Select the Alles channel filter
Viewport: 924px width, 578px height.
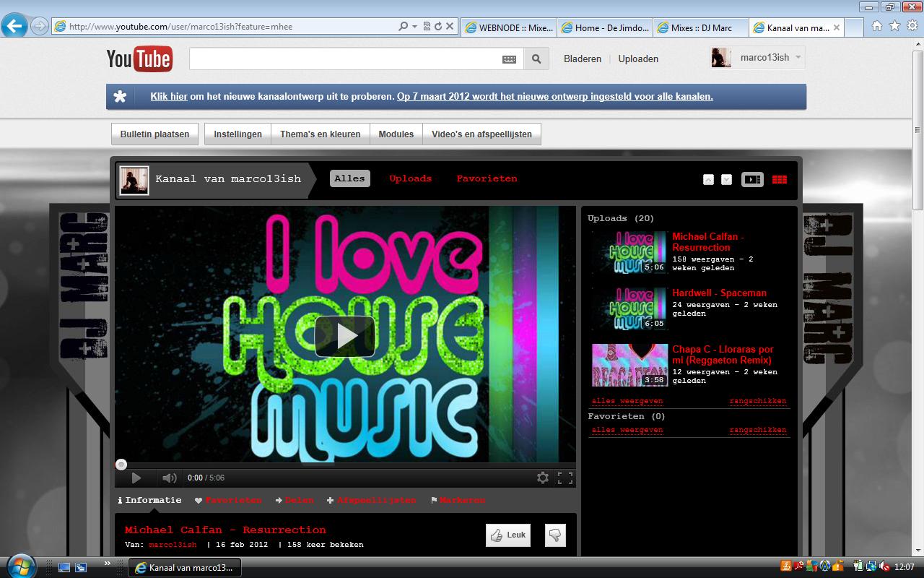[349, 178]
